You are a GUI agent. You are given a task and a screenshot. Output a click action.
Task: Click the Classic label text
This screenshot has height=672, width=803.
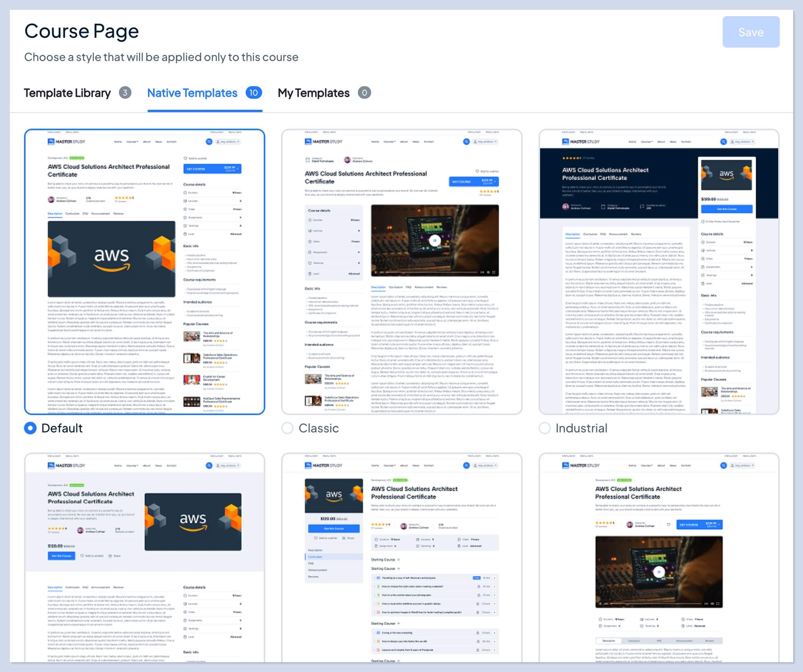pos(318,428)
